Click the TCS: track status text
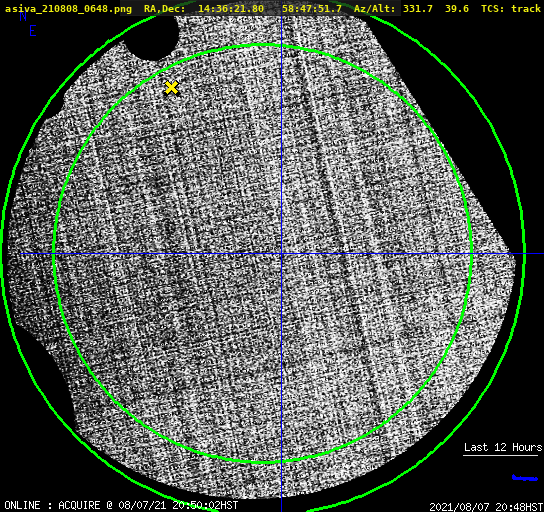The image size is (544, 512). 511,9
